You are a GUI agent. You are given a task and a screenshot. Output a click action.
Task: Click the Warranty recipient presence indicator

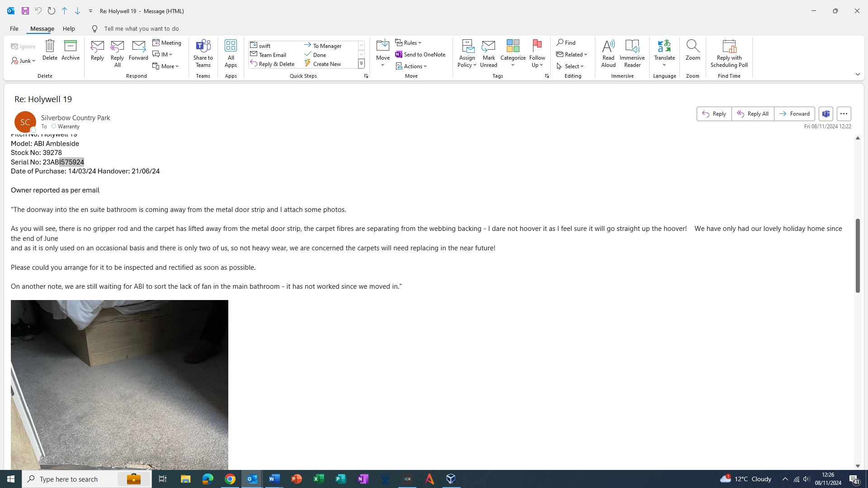tap(54, 127)
